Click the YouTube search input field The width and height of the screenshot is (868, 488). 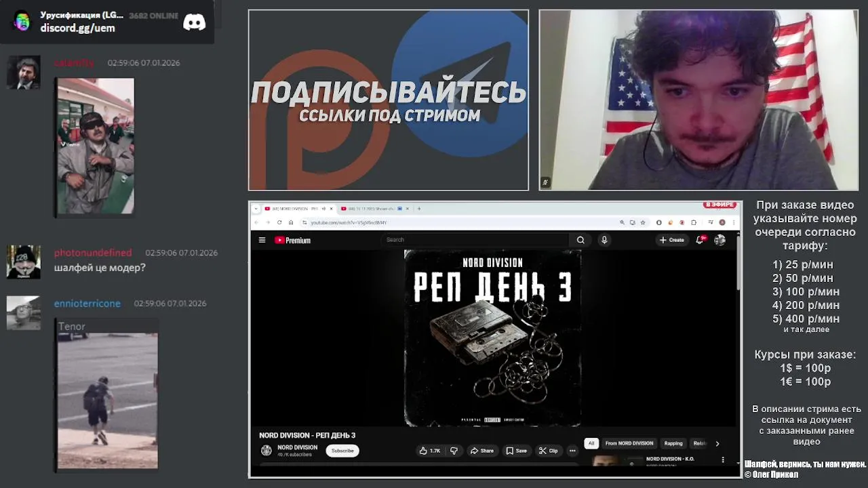pos(476,240)
